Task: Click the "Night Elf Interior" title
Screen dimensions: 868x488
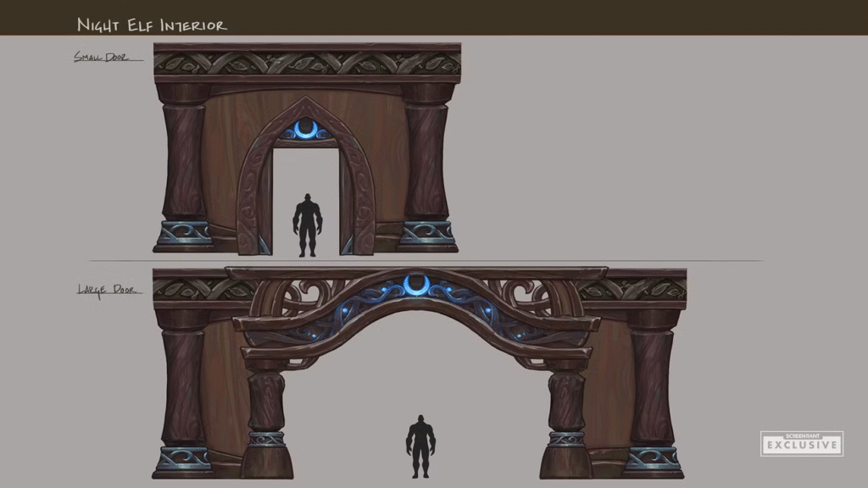Action: [x=152, y=25]
